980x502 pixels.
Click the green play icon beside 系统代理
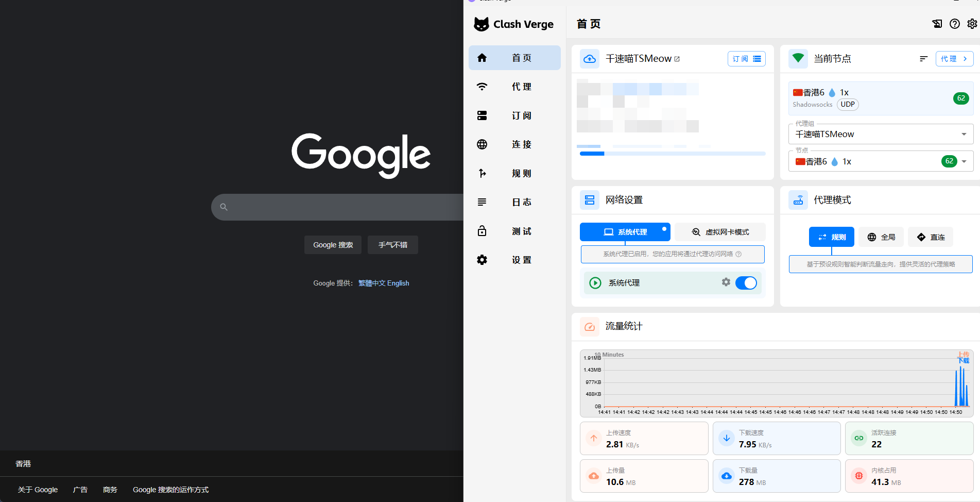[595, 283]
